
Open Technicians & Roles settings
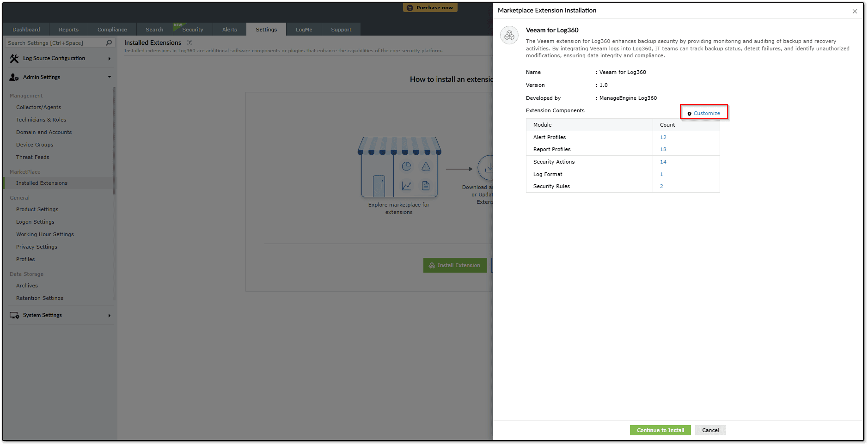point(41,120)
